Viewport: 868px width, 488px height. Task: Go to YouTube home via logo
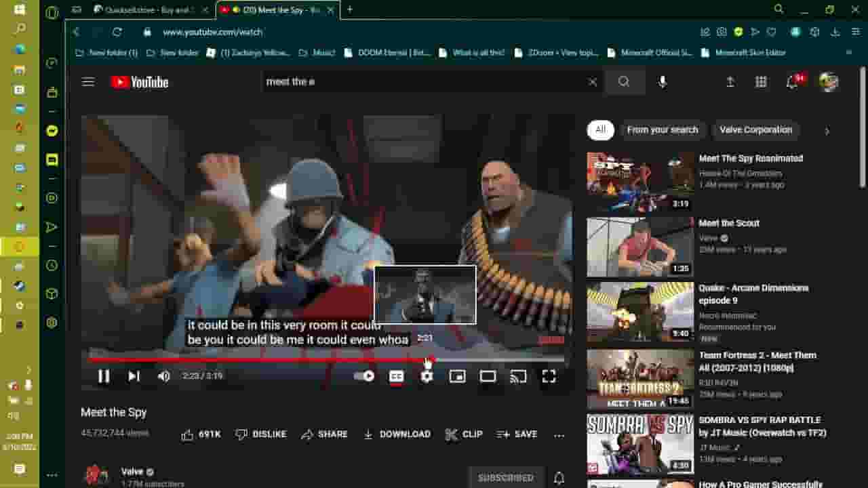coord(140,82)
